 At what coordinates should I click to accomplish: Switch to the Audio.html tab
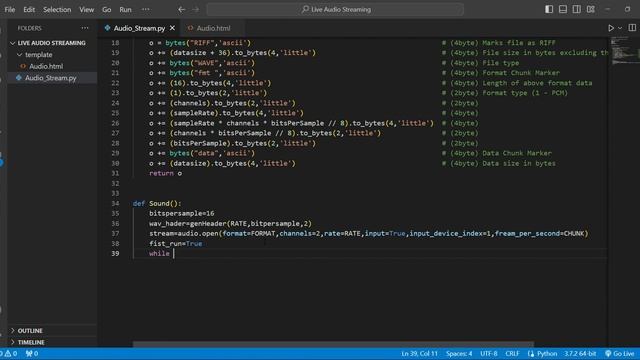[x=213, y=28]
